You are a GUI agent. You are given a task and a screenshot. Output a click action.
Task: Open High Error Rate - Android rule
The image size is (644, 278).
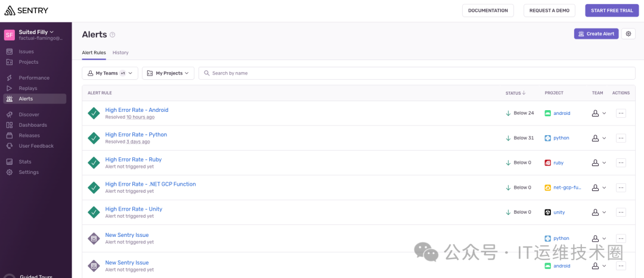[137, 110]
